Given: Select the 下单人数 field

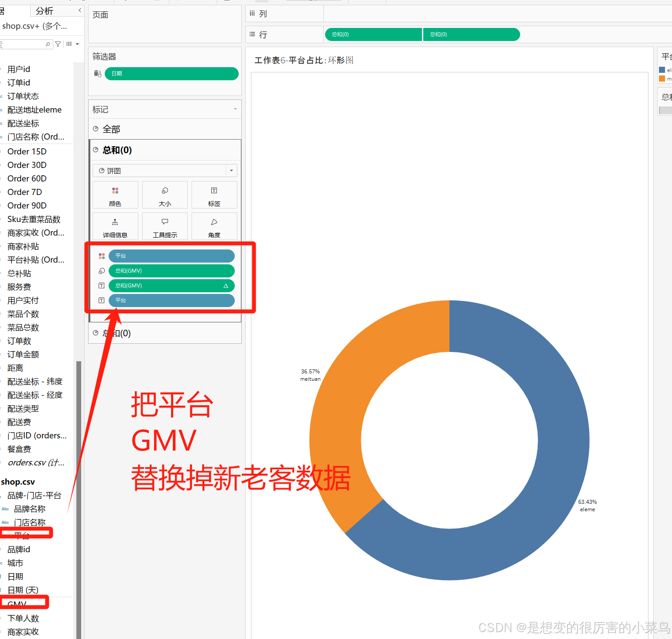Looking at the screenshot, I should click(x=23, y=618).
